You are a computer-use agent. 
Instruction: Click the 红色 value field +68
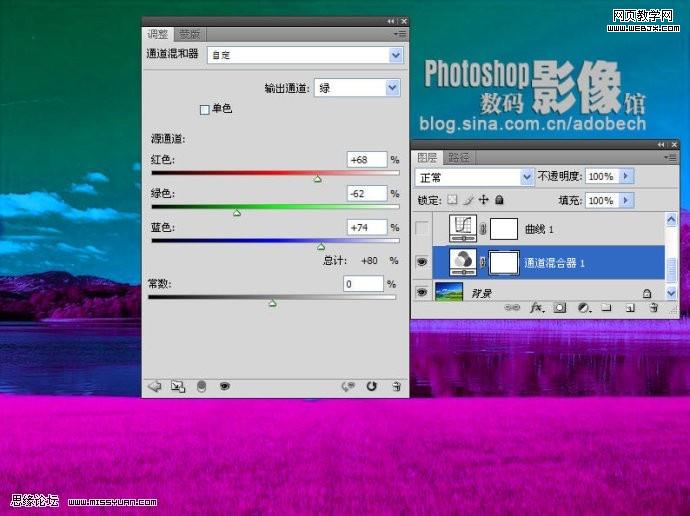367,160
